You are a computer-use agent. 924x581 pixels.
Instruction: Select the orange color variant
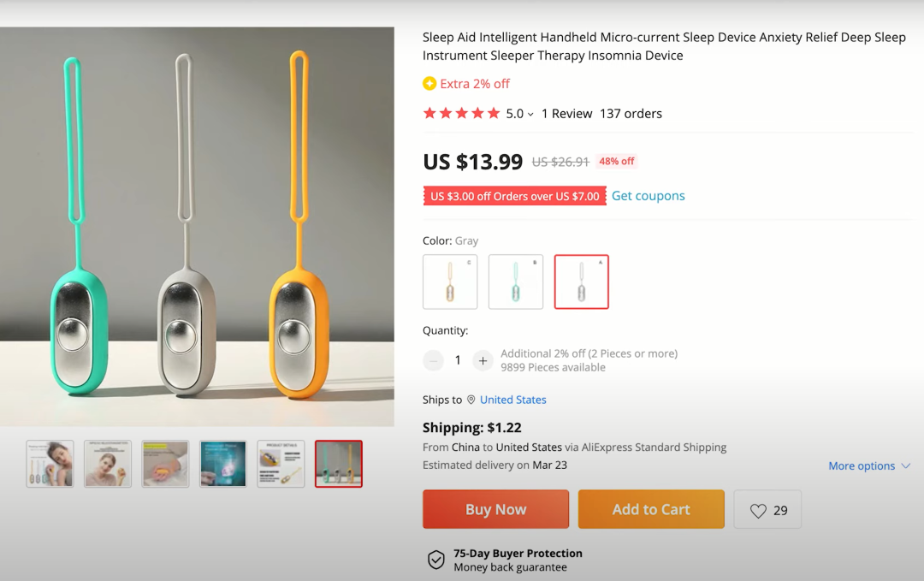click(450, 282)
